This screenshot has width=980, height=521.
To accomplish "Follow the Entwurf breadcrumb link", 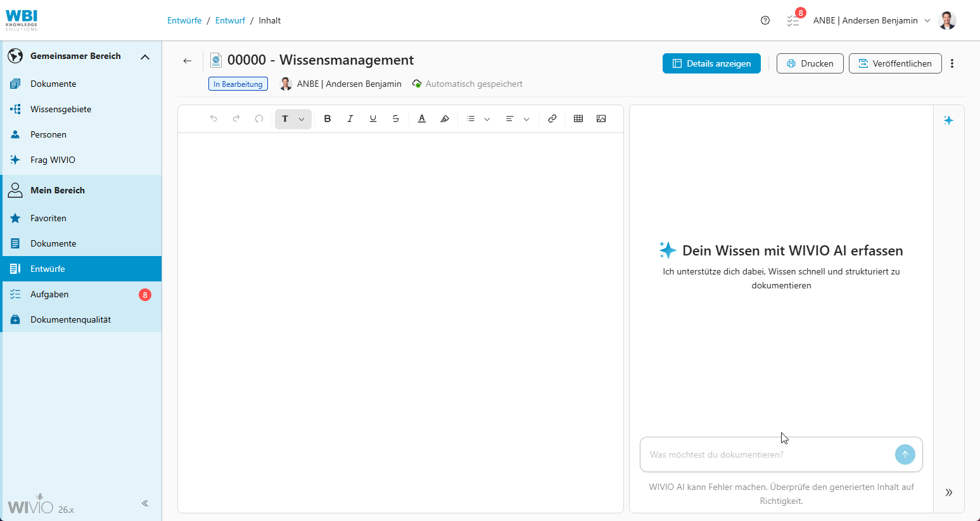I will click(x=230, y=20).
